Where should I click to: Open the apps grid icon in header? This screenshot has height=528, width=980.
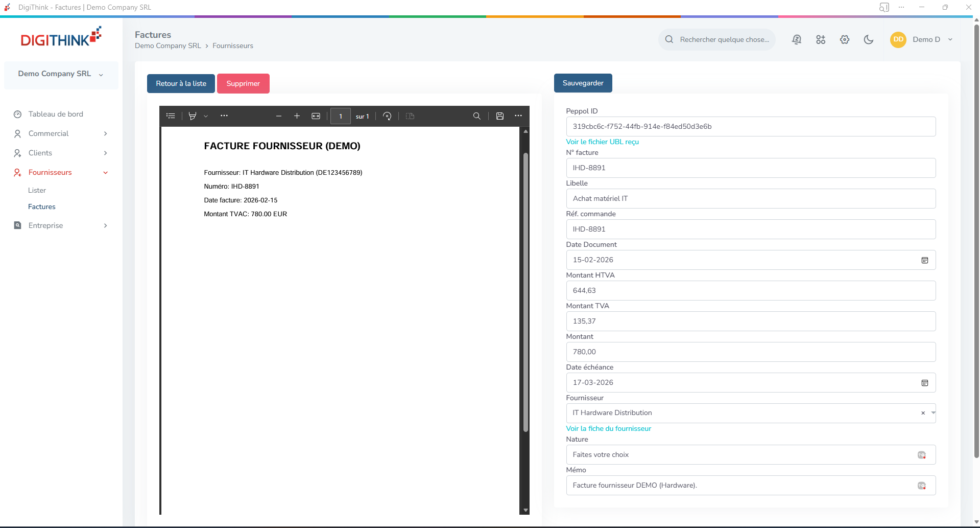pos(821,39)
